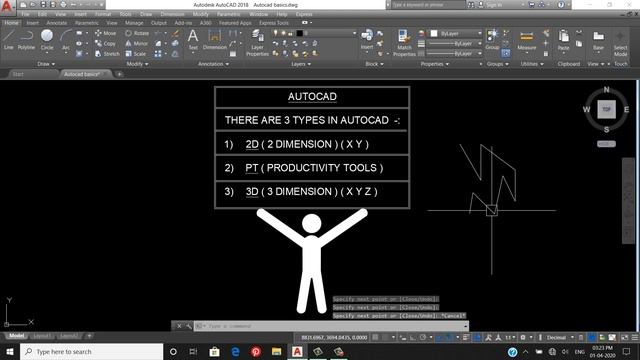Click the Insert block icon

tap(367, 40)
